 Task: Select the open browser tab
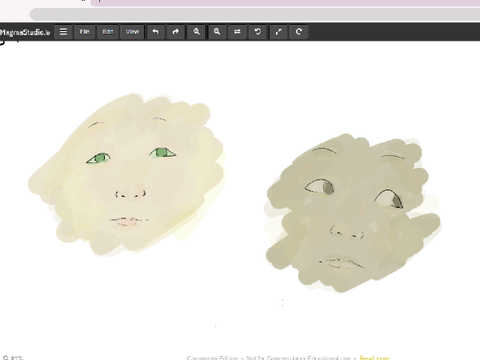285,3
